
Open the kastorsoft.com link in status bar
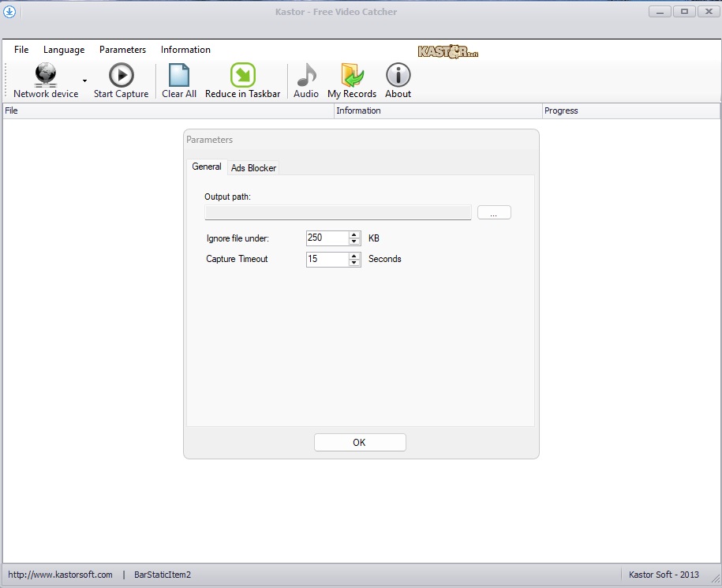[x=61, y=575]
